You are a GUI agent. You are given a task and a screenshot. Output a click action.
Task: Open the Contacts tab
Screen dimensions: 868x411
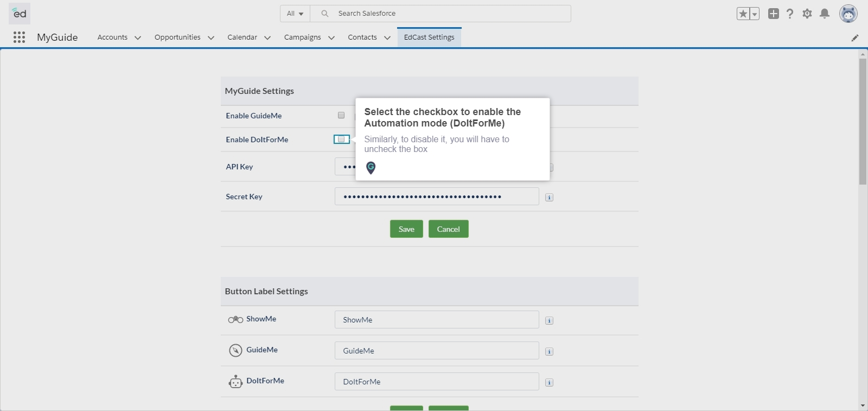(362, 37)
